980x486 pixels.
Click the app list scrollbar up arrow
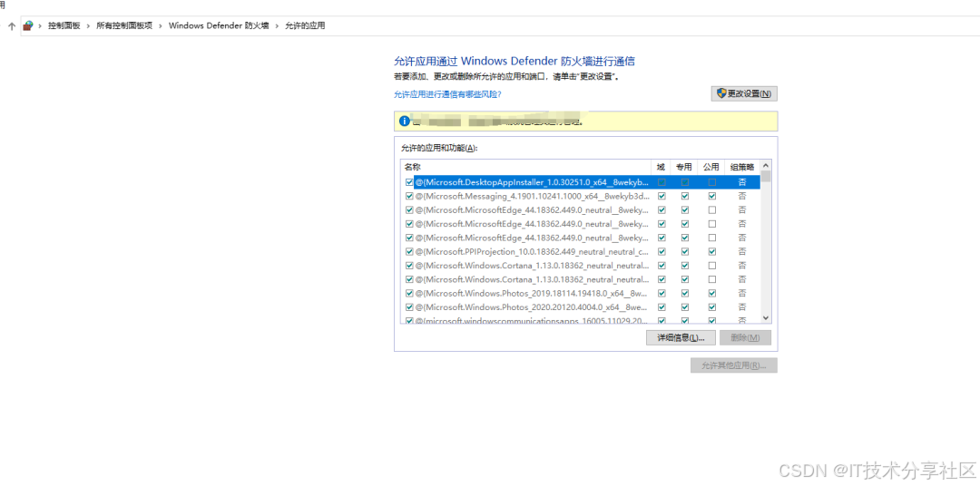[x=766, y=166]
